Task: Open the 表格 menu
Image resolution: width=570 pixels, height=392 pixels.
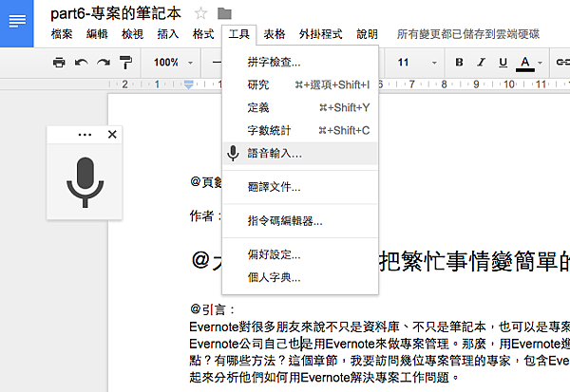Action: click(275, 34)
